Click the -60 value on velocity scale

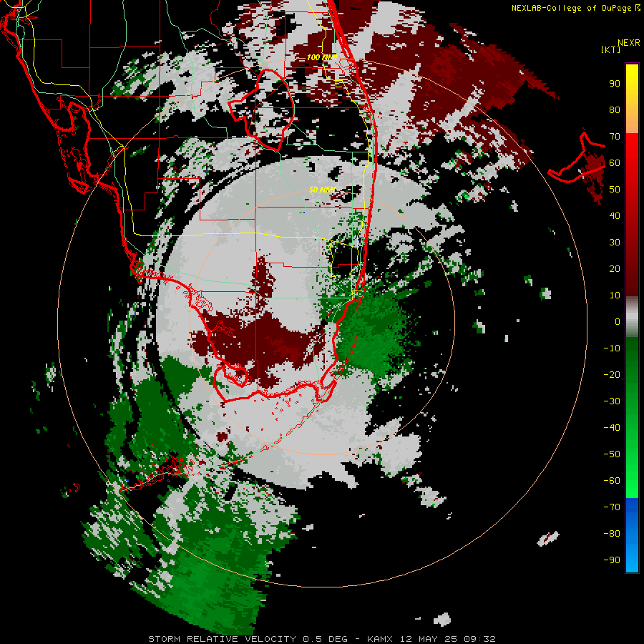coord(612,481)
